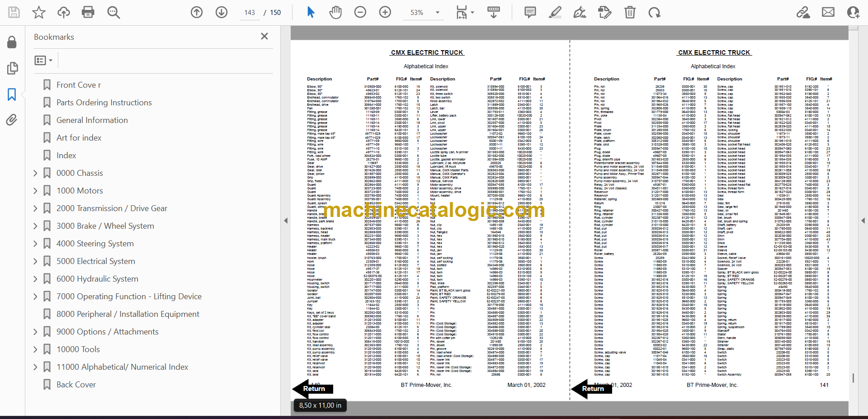The image size is (868, 419).
Task: Zoom out with minus button
Action: click(360, 12)
